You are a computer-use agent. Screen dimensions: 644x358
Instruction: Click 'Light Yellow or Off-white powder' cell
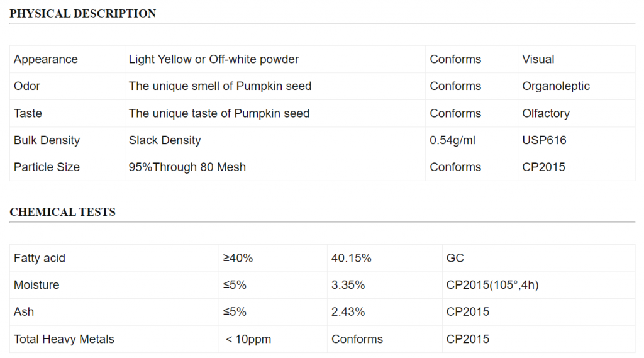(214, 59)
